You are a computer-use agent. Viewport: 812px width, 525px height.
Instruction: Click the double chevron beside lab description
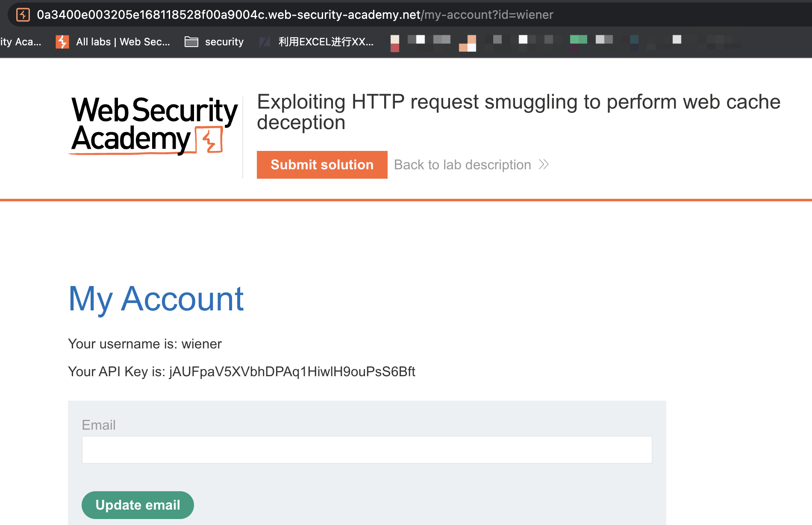click(544, 165)
